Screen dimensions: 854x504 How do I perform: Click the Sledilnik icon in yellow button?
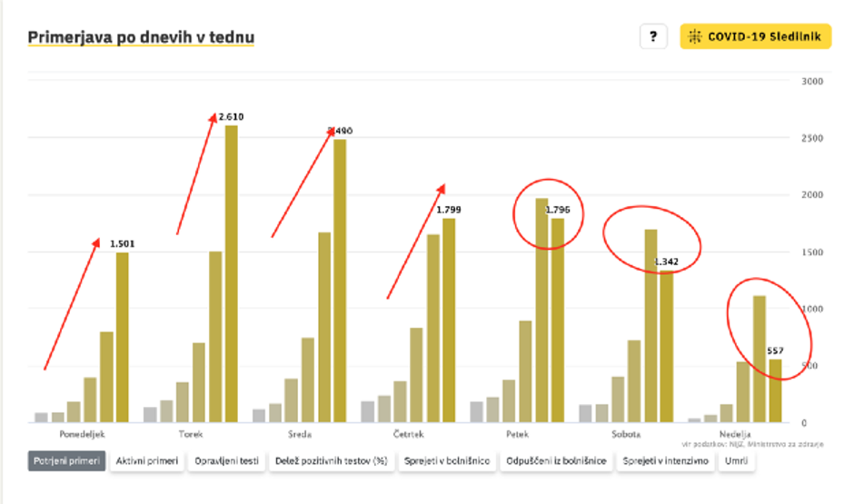point(696,36)
